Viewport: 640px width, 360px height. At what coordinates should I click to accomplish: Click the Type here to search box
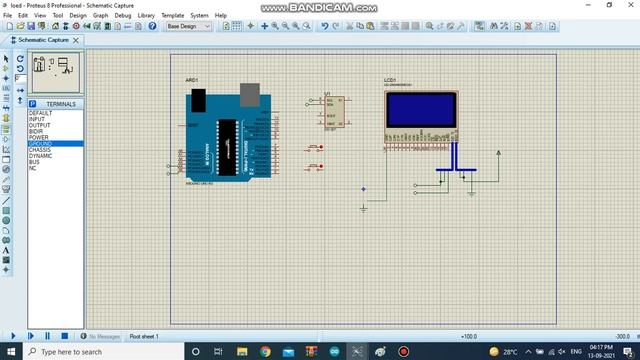pos(104,351)
